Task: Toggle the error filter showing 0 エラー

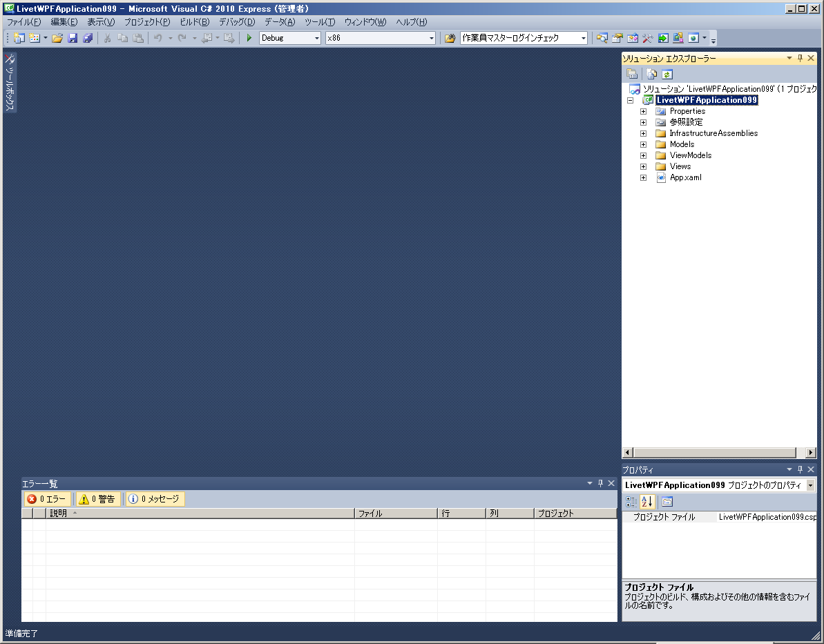Action: coord(47,499)
